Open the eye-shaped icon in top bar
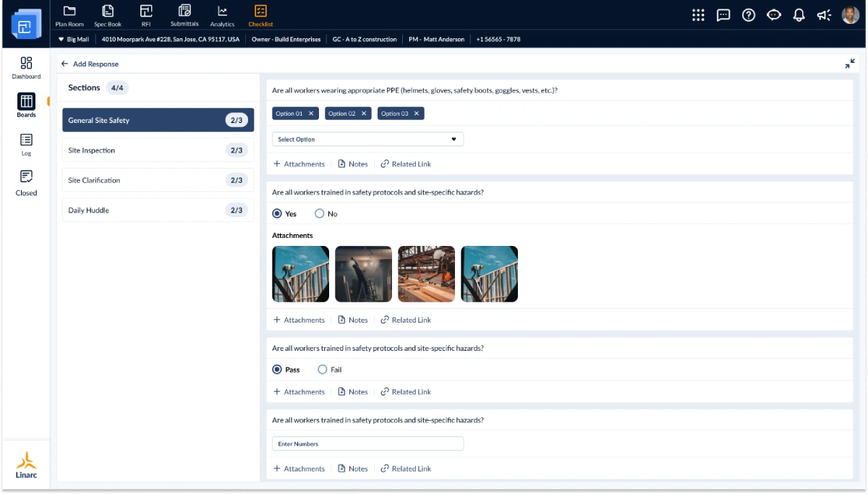The width and height of the screenshot is (868, 494). tap(774, 15)
